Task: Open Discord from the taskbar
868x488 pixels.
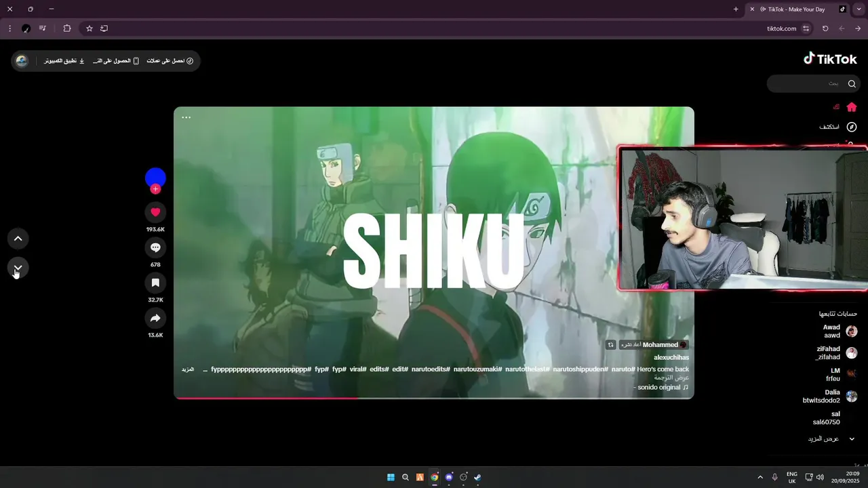Action: 449,477
